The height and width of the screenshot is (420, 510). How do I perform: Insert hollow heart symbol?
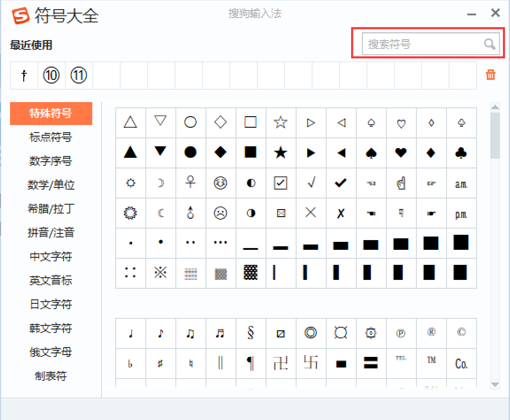(401, 123)
